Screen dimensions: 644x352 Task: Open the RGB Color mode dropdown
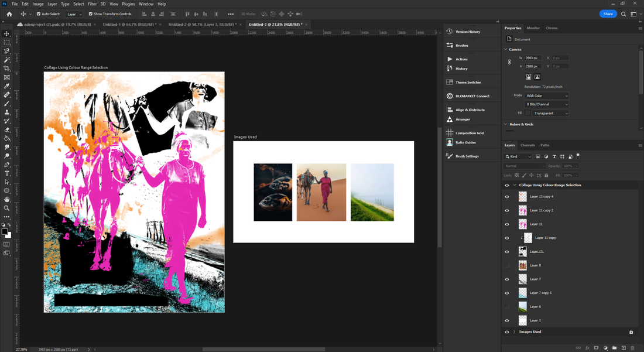click(547, 95)
